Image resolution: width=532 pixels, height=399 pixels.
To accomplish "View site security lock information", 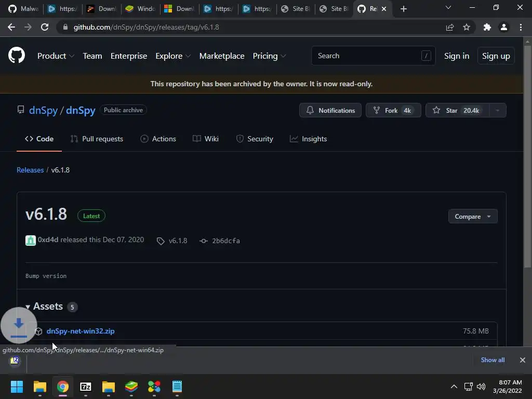I will [65, 27].
